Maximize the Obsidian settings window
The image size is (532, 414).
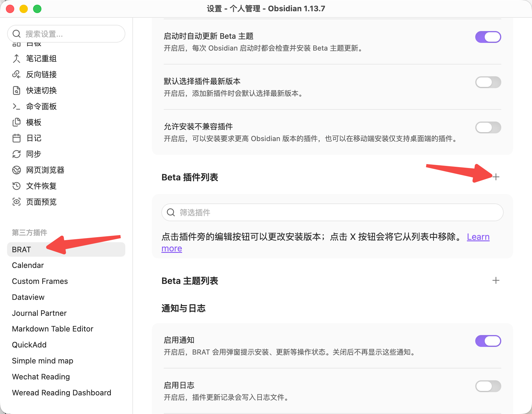pos(37,9)
